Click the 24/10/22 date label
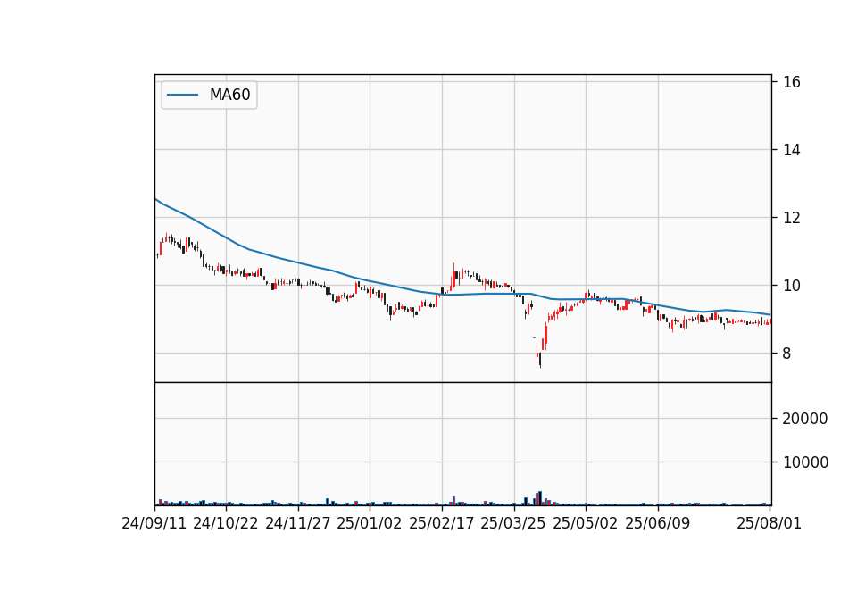Screen dimensions: 857x616 click(226, 523)
